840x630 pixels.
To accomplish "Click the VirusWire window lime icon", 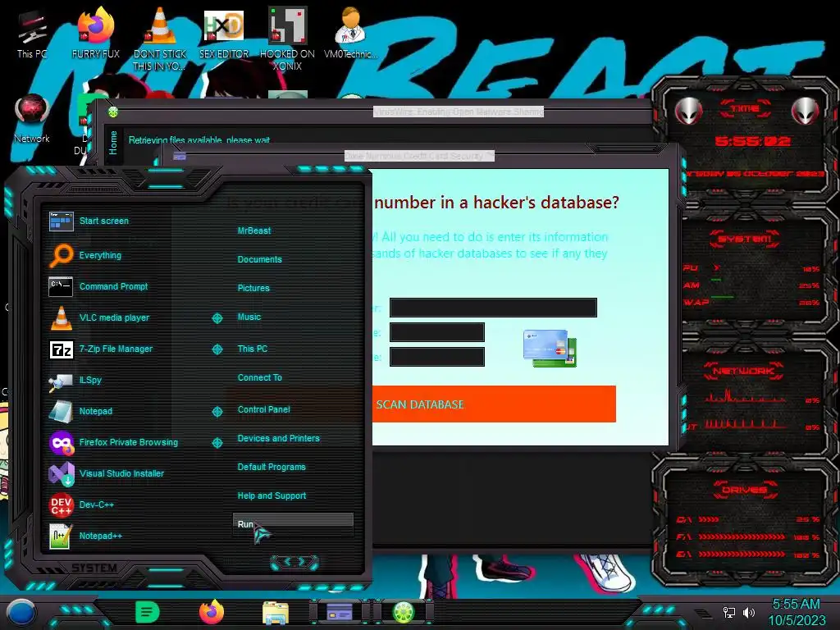I will click(113, 112).
